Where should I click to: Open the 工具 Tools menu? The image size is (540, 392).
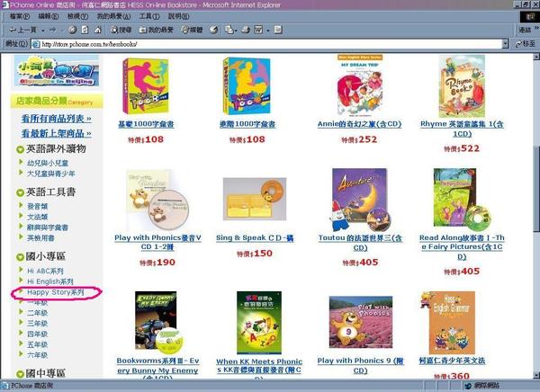[149, 16]
